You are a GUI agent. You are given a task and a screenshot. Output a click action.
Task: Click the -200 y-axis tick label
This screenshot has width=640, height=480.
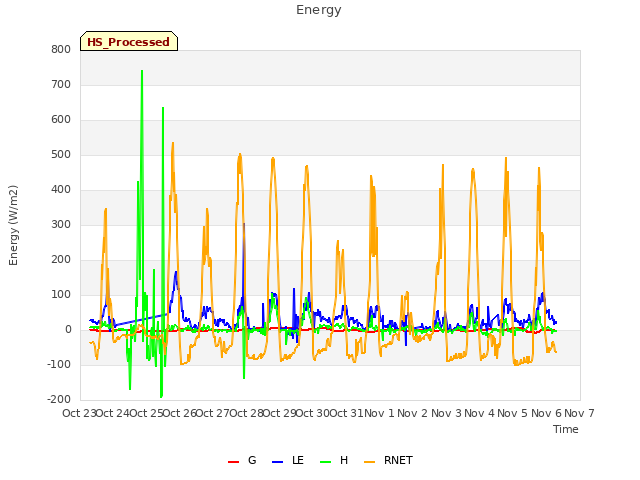click(x=59, y=400)
